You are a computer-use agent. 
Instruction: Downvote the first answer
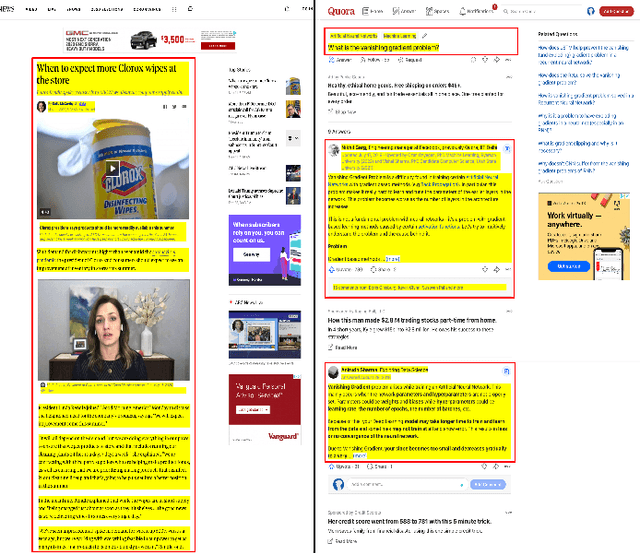click(x=485, y=269)
